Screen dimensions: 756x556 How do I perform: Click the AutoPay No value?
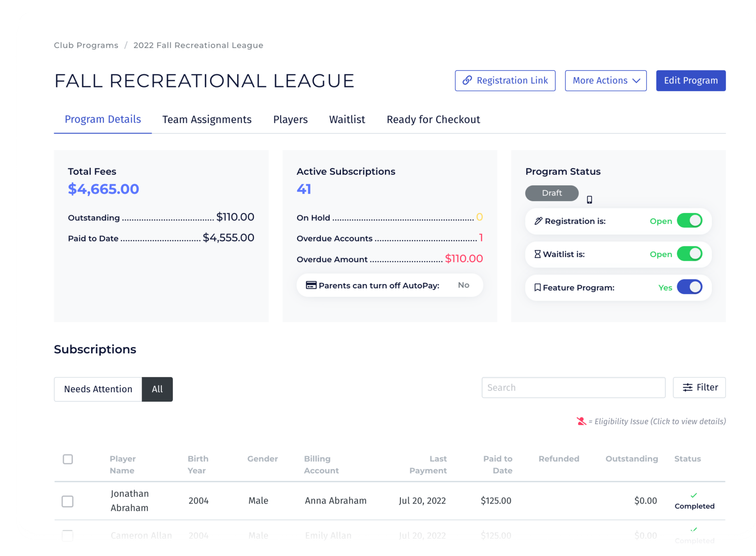point(463,285)
